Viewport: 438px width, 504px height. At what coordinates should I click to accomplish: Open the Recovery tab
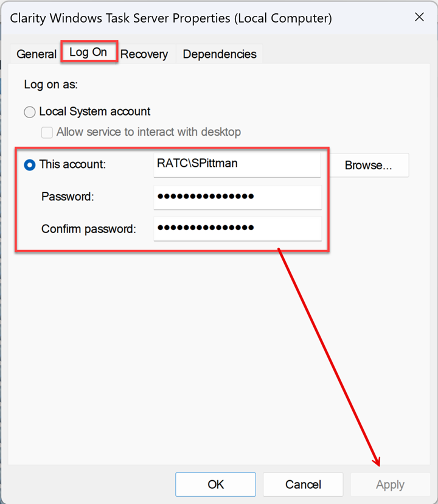[x=144, y=54]
